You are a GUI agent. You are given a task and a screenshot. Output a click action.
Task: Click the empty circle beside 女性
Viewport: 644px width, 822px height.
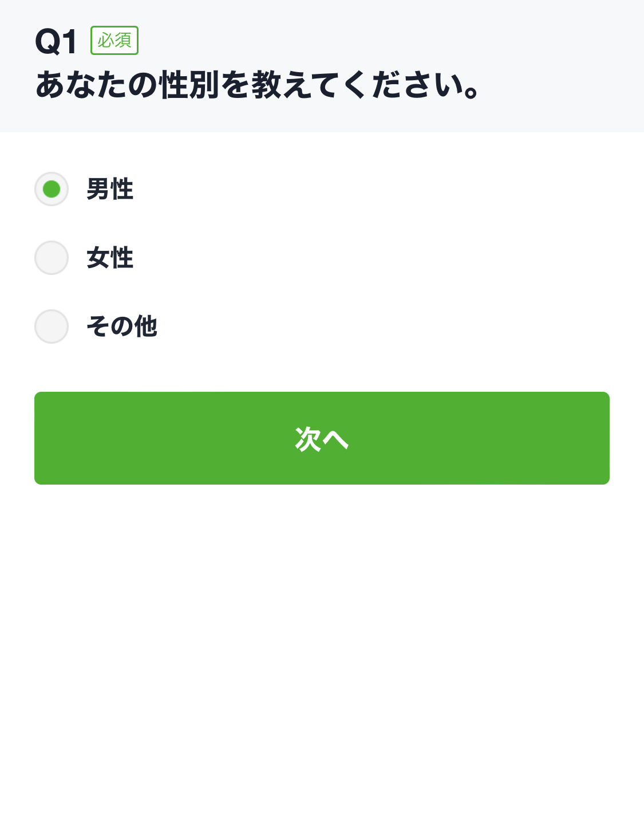51,258
